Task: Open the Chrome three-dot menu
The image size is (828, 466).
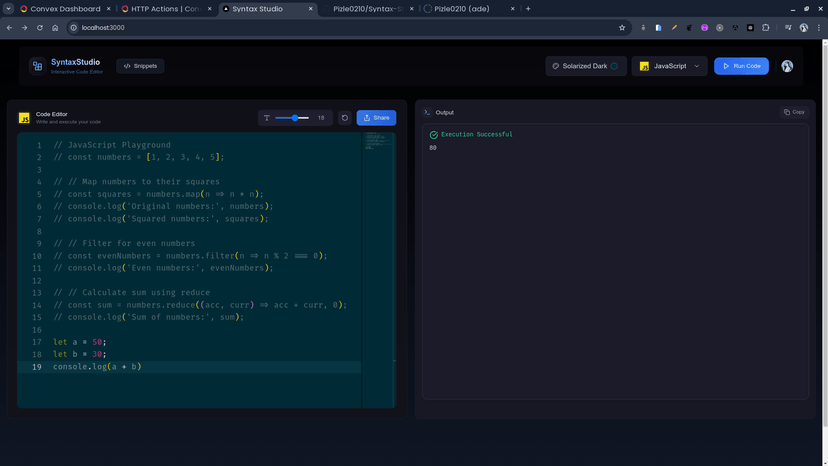Action: pyautogui.click(x=819, y=27)
